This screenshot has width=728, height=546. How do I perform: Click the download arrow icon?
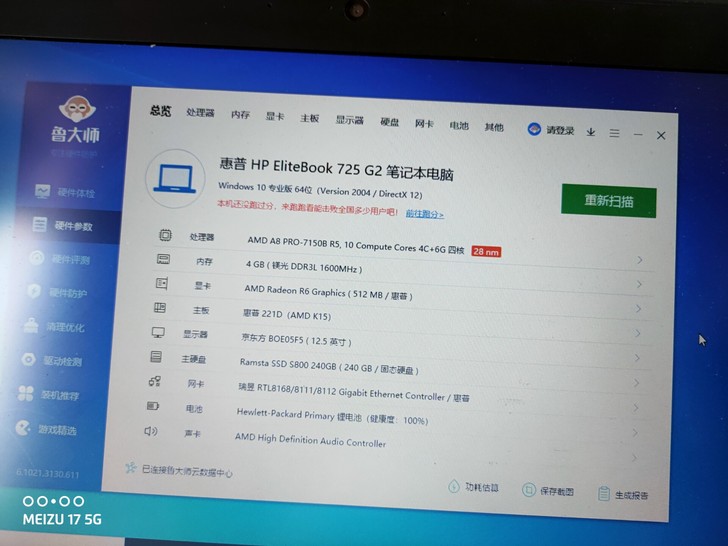point(591,132)
